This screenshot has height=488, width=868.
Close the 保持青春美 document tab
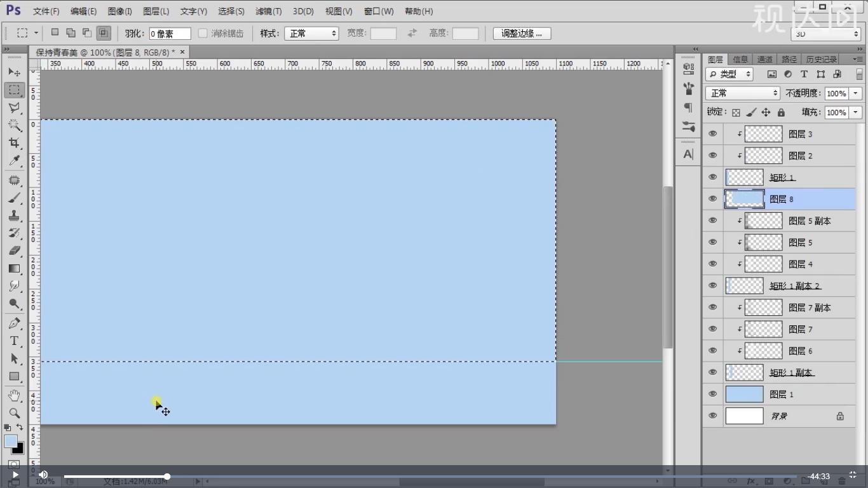pyautogui.click(x=182, y=52)
